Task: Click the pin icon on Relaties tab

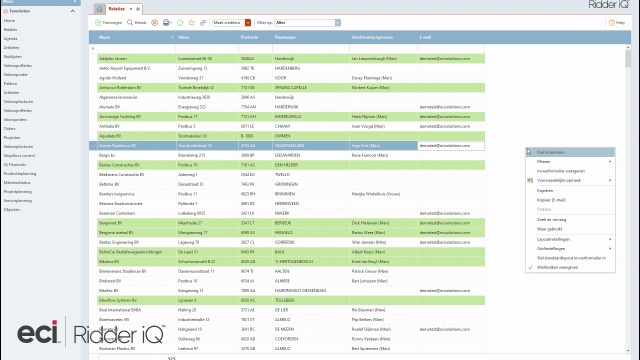Action: tap(138, 9)
